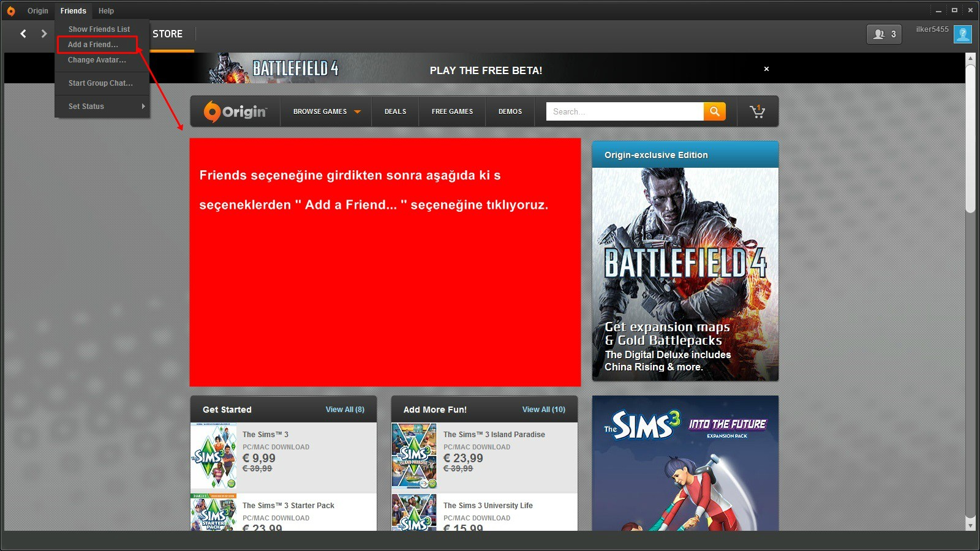This screenshot has width=980, height=551.
Task: Click View All (8) link
Action: [345, 410]
